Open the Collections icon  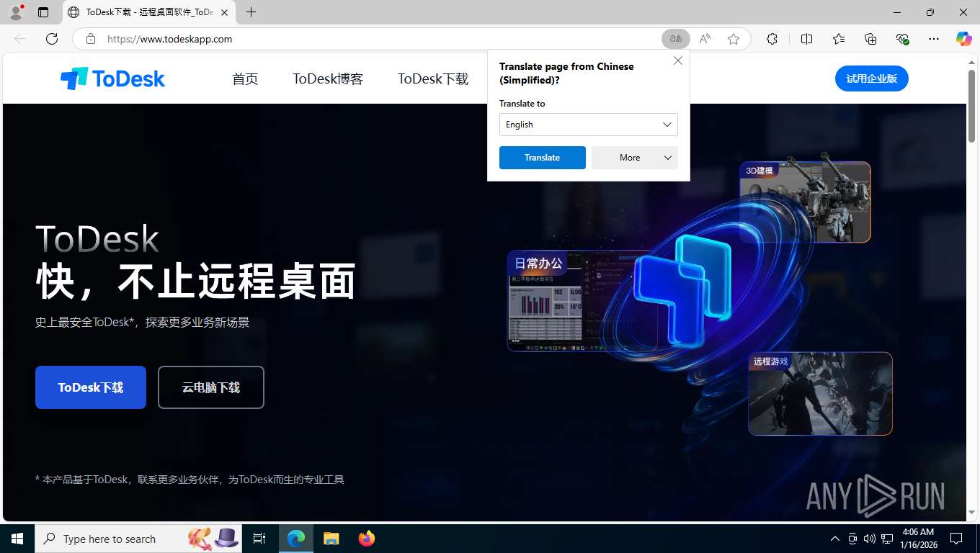point(870,39)
